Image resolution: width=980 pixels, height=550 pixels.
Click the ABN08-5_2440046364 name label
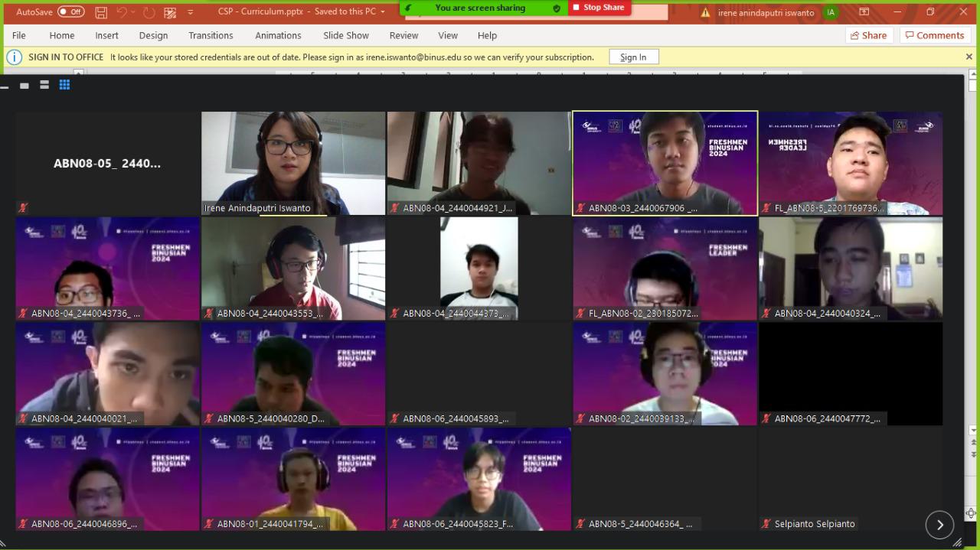point(640,524)
